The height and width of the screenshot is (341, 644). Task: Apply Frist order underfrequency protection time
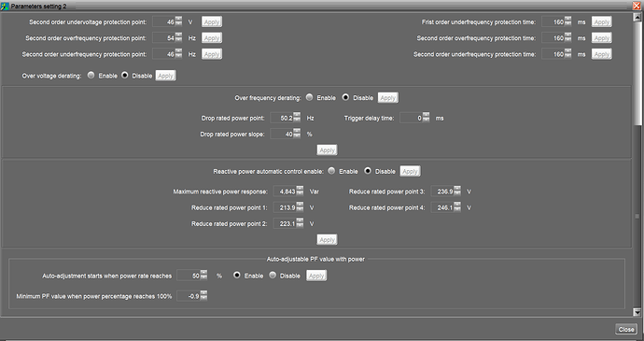[x=602, y=21]
